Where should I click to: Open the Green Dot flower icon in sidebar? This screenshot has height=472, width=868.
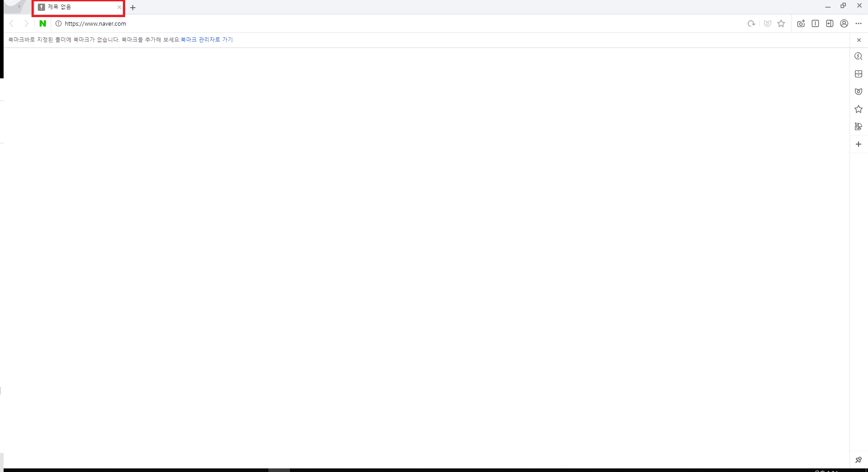click(x=859, y=91)
